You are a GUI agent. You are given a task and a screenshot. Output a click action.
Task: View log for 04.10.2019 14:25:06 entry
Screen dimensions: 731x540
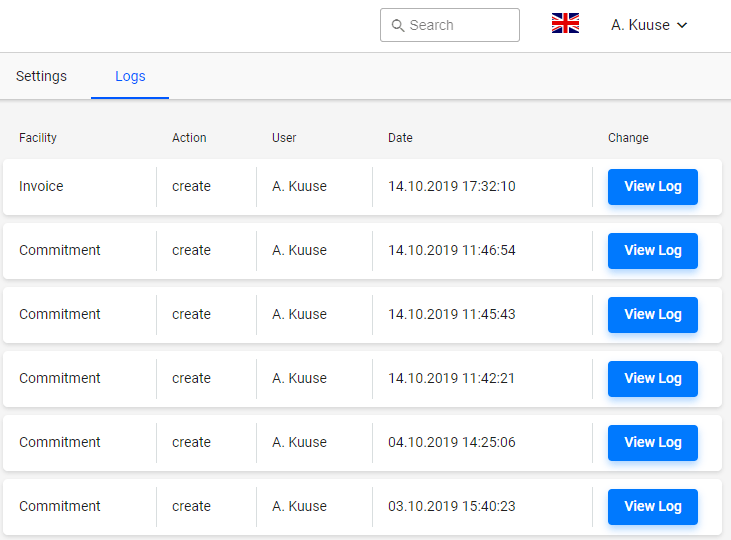pyautogui.click(x=652, y=443)
